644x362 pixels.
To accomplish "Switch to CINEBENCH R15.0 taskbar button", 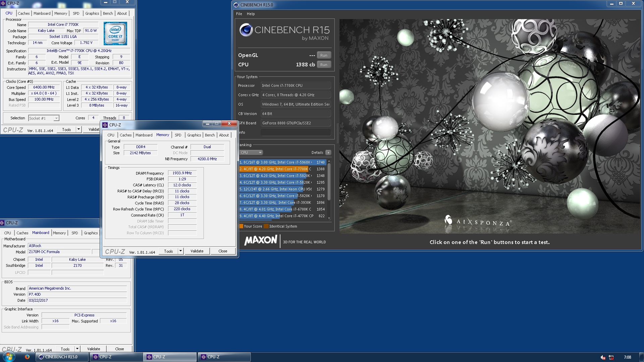I will pyautogui.click(x=62, y=357).
